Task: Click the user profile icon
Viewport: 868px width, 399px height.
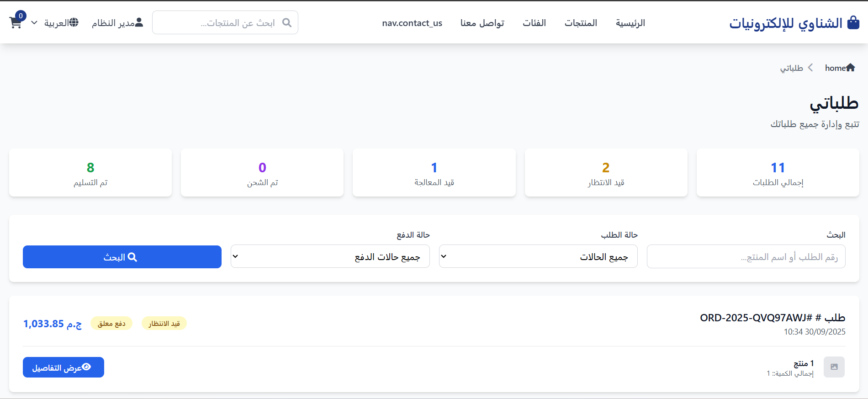Action: pos(139,22)
